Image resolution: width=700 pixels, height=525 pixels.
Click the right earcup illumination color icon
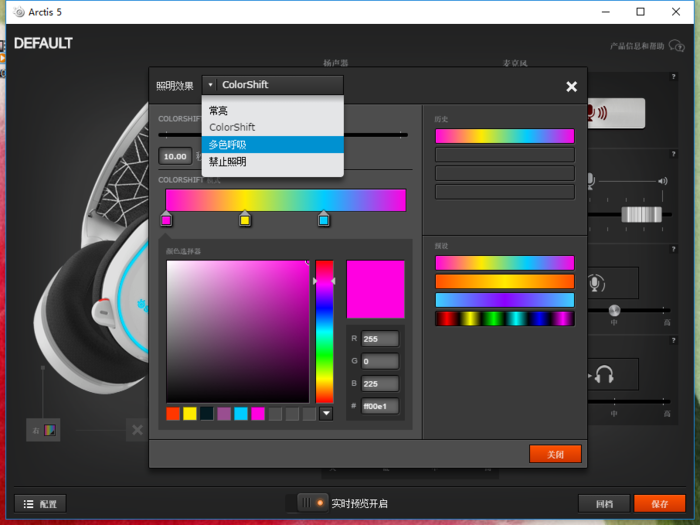click(50, 430)
